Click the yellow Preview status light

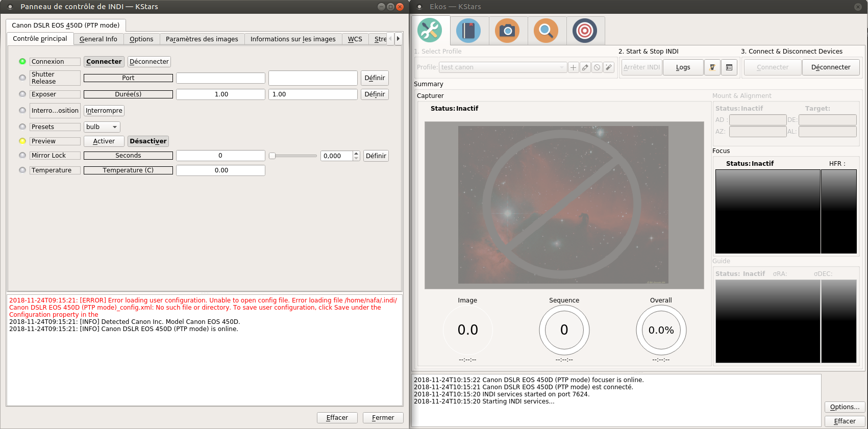pyautogui.click(x=22, y=141)
